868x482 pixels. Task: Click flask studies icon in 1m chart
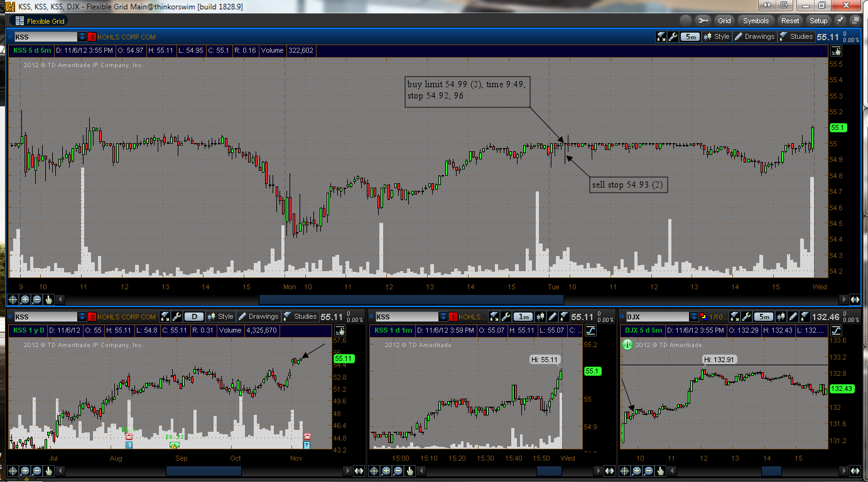(x=563, y=316)
